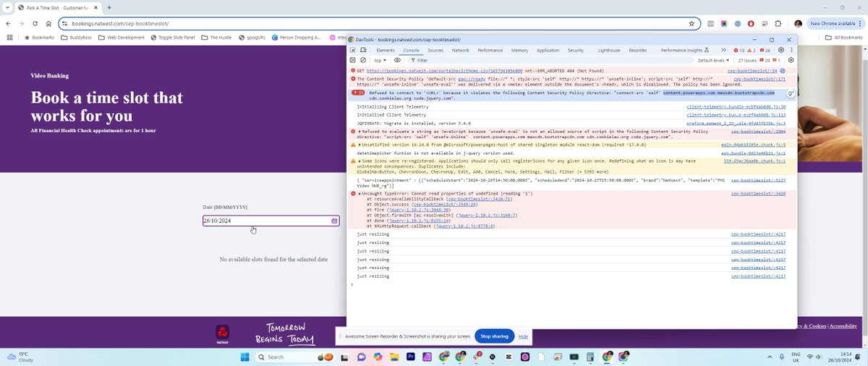Expand the 'Unsatisfied version 16.14.0' warning
Image resolution: width=868 pixels, height=366 pixels.
360,145
